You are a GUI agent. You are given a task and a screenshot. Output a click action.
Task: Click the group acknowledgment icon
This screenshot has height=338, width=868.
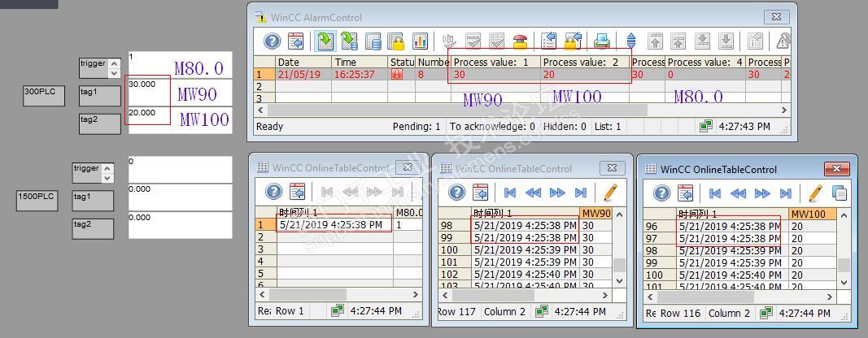(496, 41)
